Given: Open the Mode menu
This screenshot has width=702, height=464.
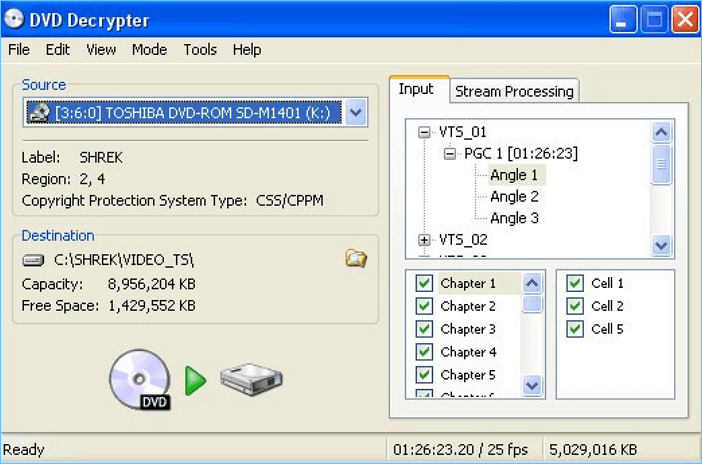Looking at the screenshot, I should 149,49.
